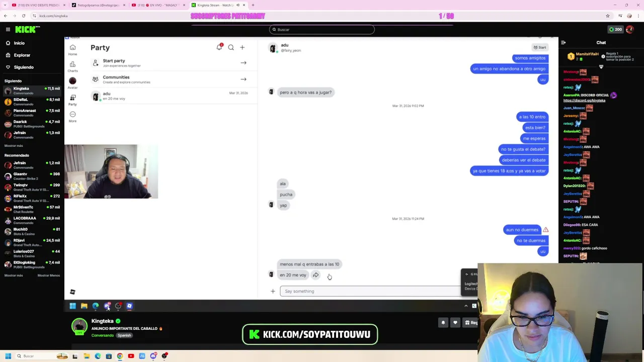Click the reply arrow beside 'en 20 me voy'

pyautogui.click(x=315, y=275)
